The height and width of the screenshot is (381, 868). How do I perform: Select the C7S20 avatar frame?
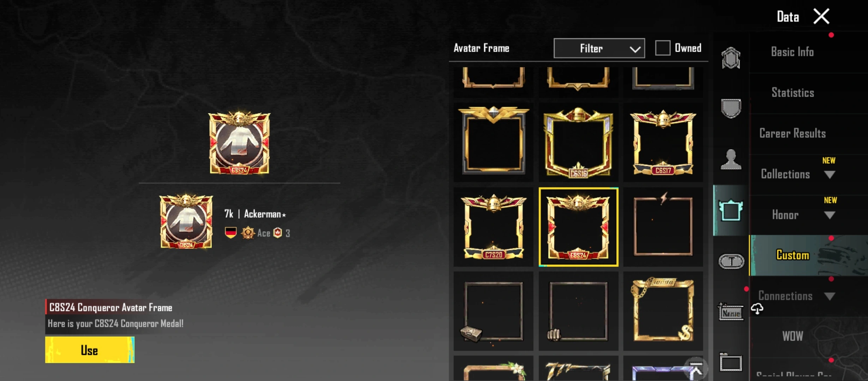click(x=494, y=227)
